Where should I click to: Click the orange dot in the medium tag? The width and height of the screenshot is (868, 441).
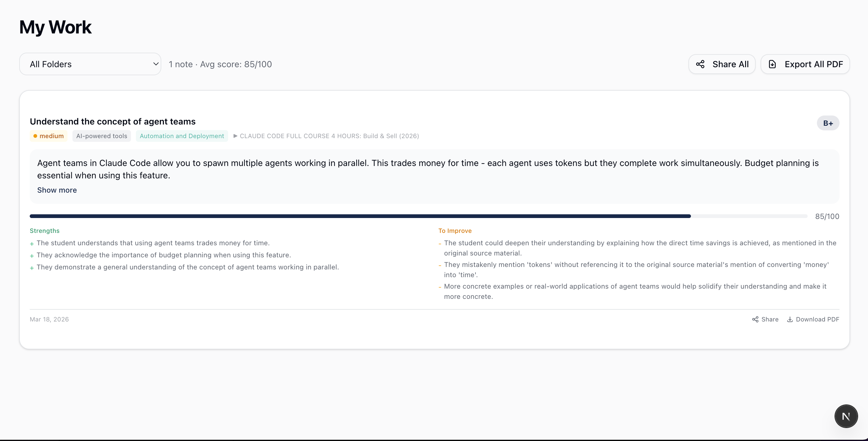tap(35, 136)
